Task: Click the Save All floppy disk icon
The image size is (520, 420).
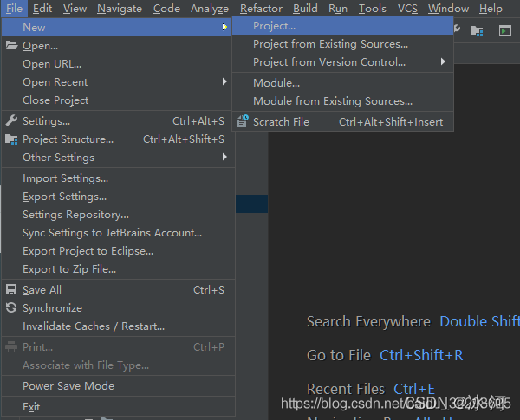Action: pos(11,290)
